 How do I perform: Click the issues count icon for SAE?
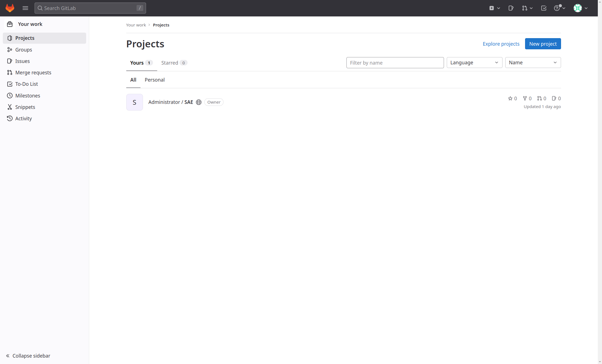[554, 98]
